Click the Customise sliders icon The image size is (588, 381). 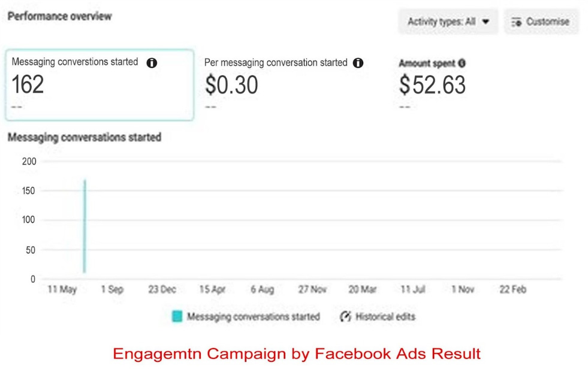516,22
